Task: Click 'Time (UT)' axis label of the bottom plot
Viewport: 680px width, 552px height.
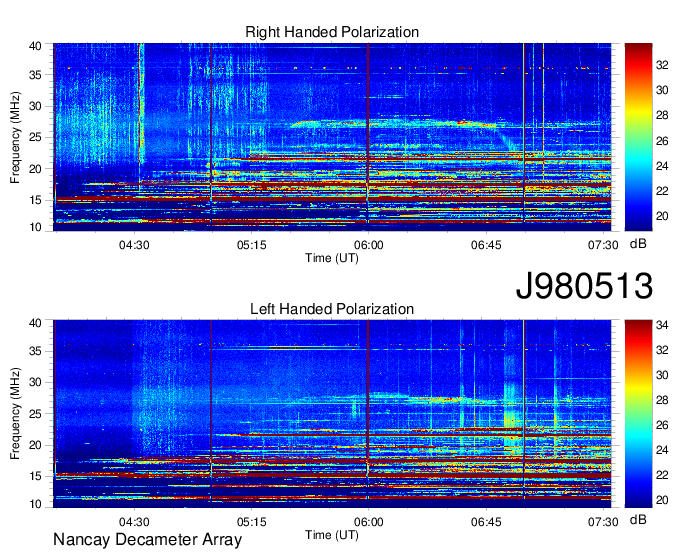Action: coord(332,535)
